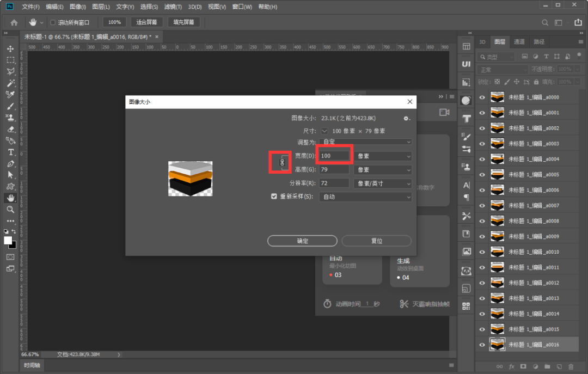
Task: Open the width unit 像素 dropdown
Action: (383, 156)
